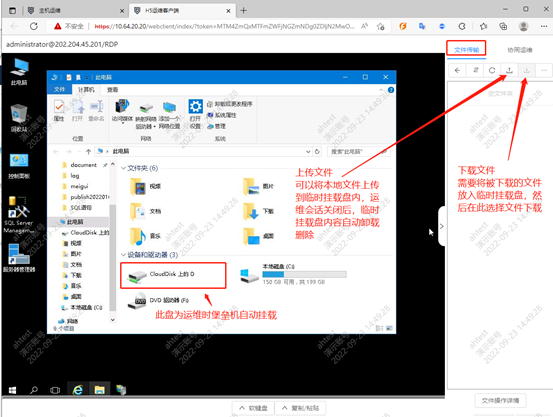The image size is (553, 417).
Task: Click the 搜索"此电脑" search field
Action: pyautogui.click(x=359, y=151)
